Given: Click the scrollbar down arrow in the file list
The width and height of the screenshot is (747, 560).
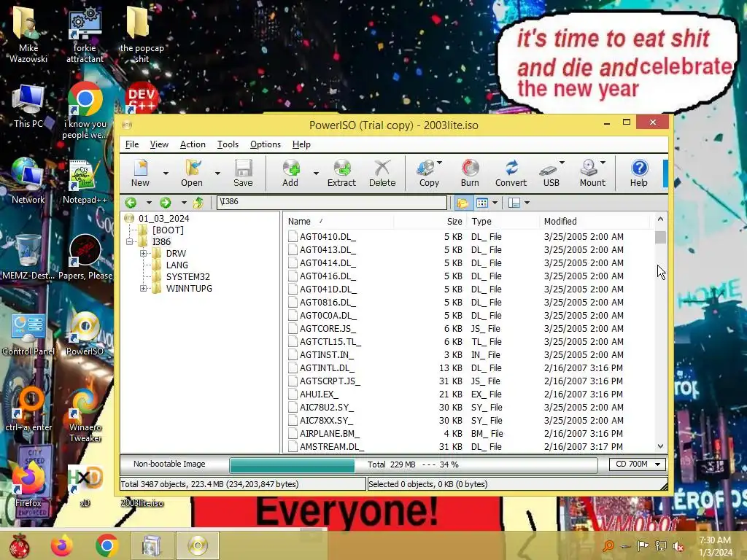Looking at the screenshot, I should click(x=660, y=446).
